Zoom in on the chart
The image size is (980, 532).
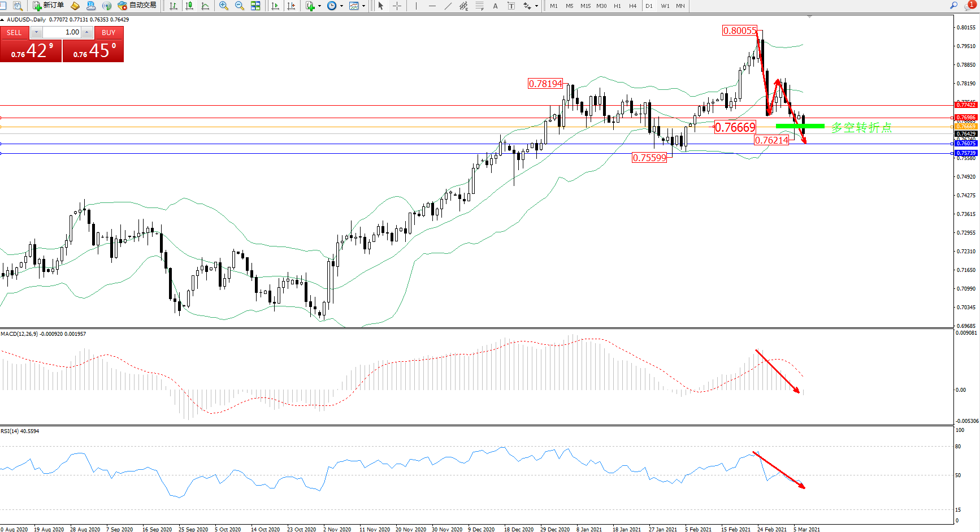[224, 6]
